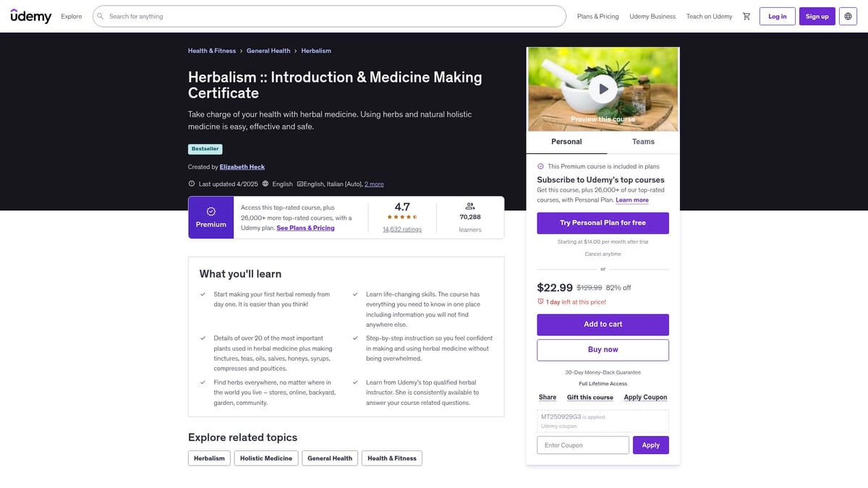Image resolution: width=868 pixels, height=488 pixels.
Task: Play the course preview video
Action: coord(603,88)
